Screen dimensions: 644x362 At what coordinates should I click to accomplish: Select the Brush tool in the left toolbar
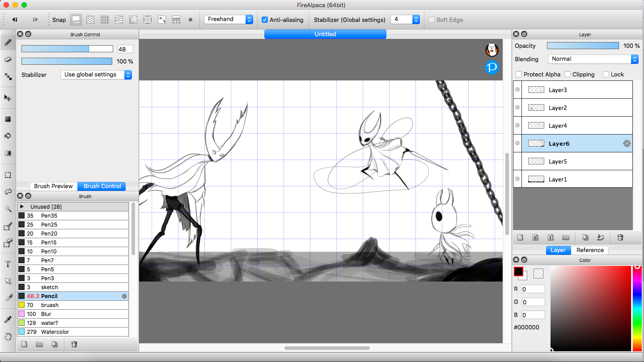click(8, 42)
